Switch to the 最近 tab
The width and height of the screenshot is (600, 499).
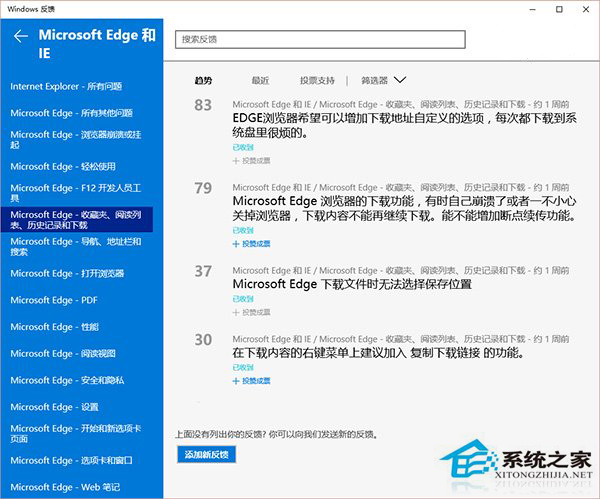tap(260, 80)
